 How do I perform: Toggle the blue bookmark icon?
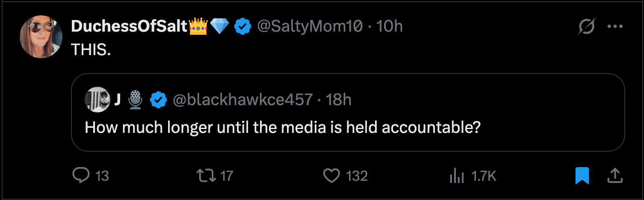pos(582,176)
